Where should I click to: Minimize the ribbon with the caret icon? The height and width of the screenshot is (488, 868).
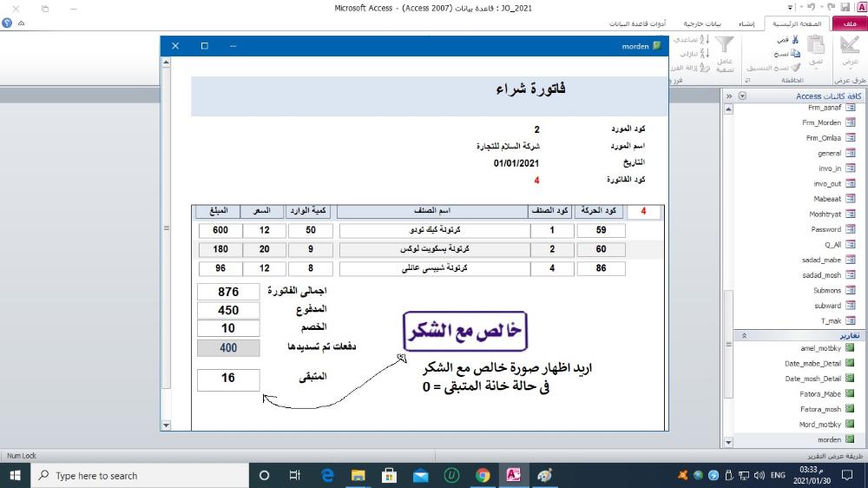pos(21,23)
